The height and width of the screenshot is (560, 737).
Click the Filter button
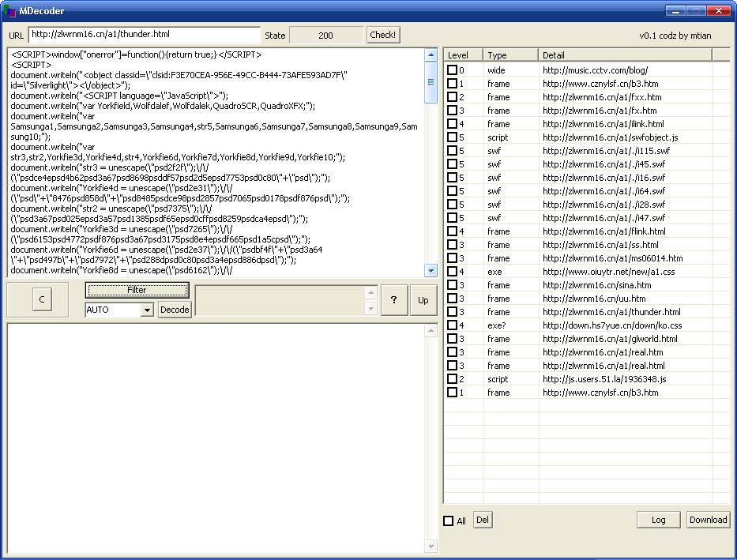137,290
